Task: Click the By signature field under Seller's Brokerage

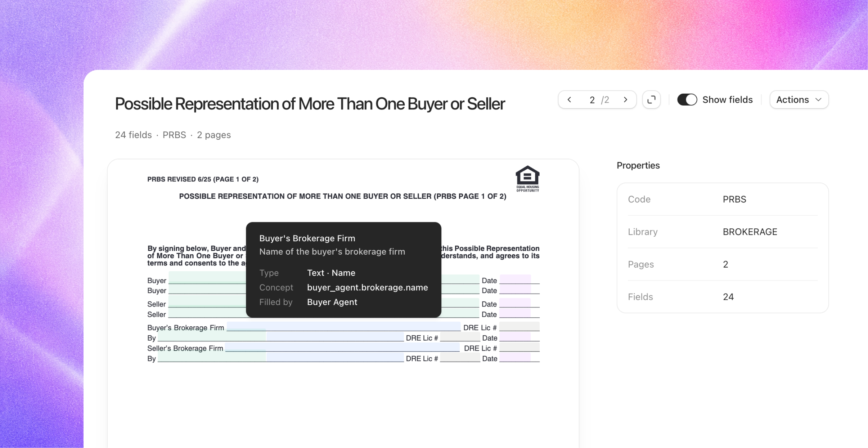Action: coord(212,356)
